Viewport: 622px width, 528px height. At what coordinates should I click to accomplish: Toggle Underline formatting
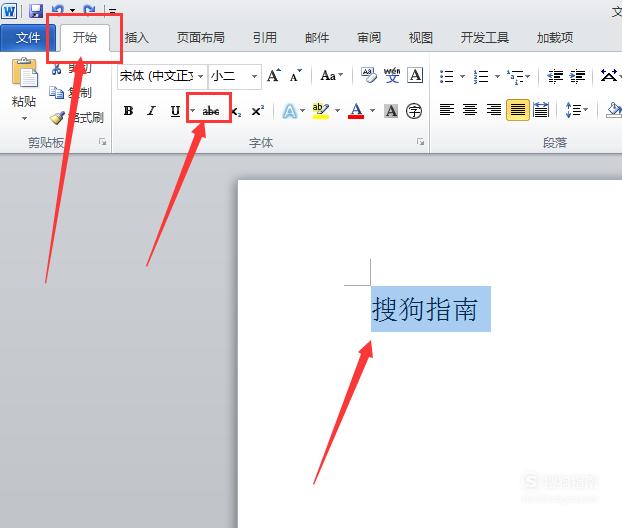point(175,111)
